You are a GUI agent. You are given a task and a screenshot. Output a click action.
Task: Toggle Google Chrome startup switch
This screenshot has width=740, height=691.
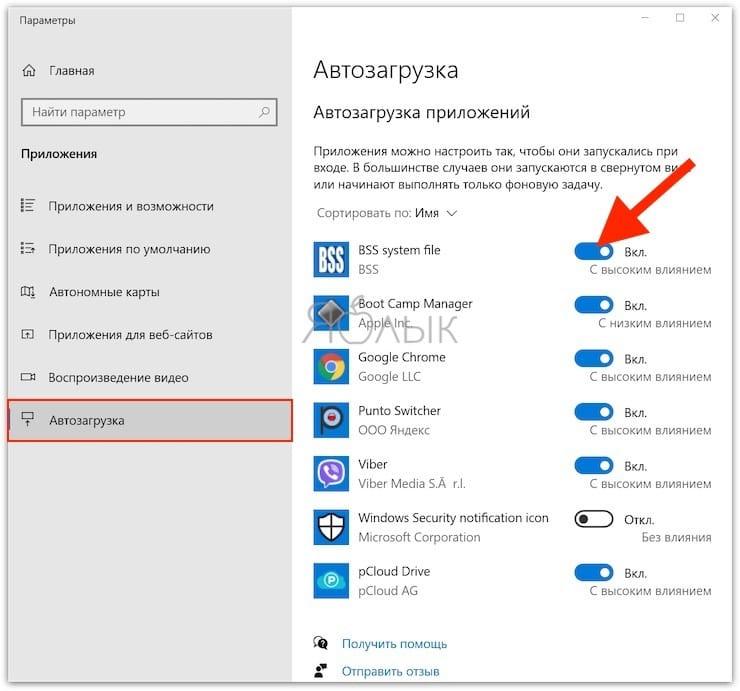(594, 359)
